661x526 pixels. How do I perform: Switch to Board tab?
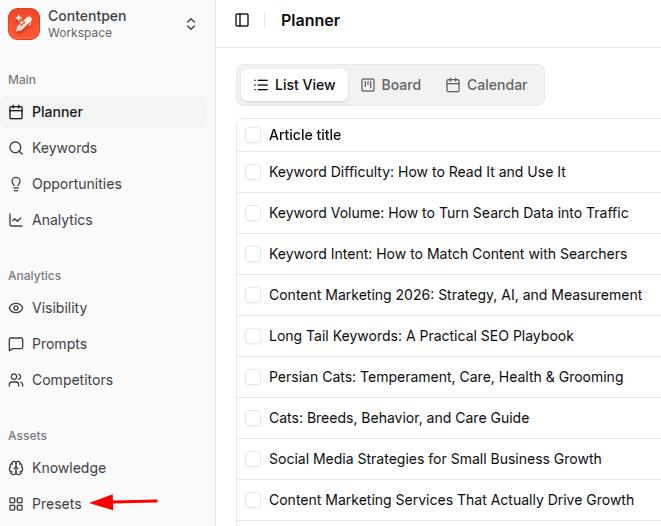391,85
